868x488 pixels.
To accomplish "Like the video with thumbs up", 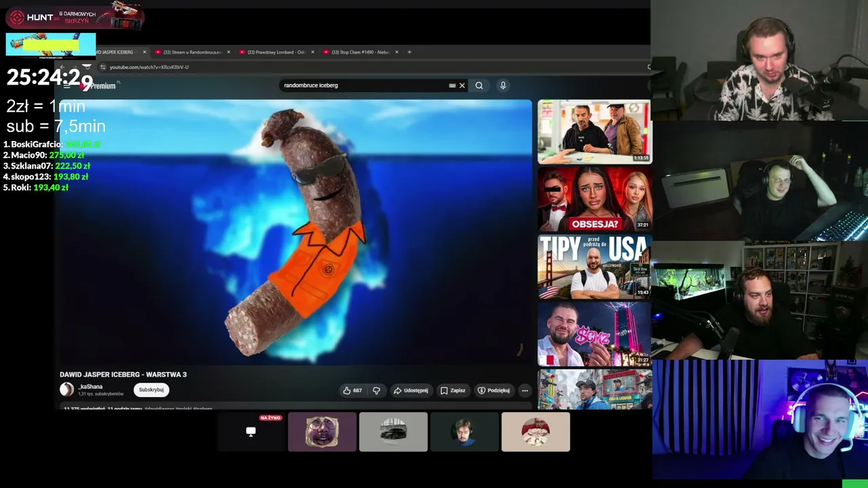I will (353, 390).
